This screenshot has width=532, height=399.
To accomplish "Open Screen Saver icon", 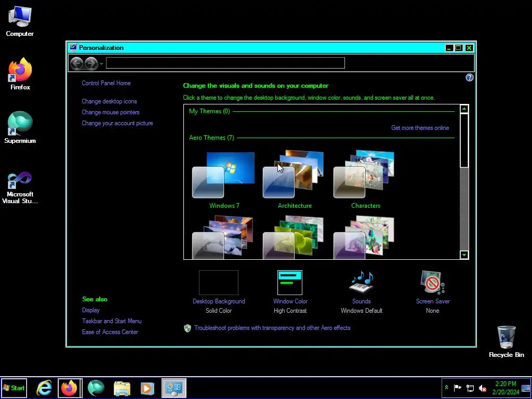I will click(x=433, y=282).
